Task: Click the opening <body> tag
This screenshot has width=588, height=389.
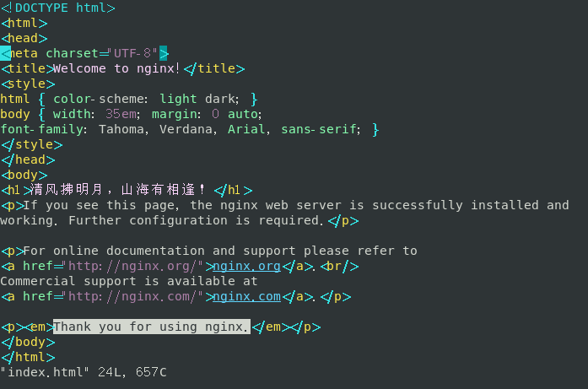Action: (x=24, y=175)
